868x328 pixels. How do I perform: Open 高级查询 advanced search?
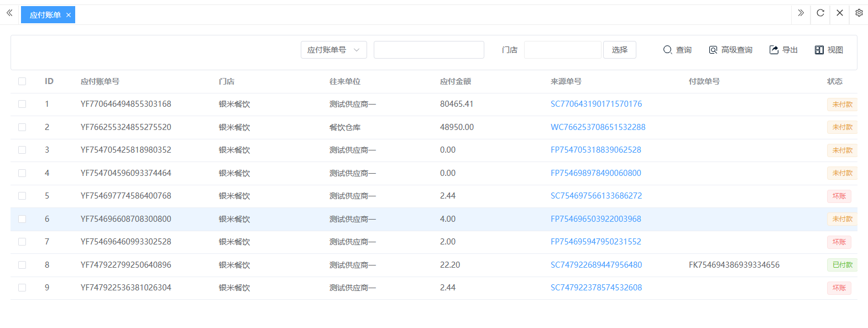[x=730, y=50]
